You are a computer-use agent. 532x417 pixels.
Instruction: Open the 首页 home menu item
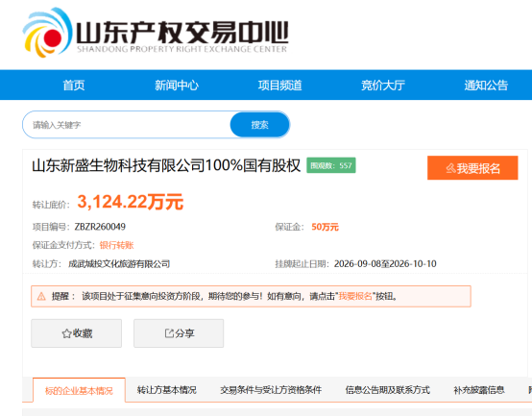(x=74, y=86)
